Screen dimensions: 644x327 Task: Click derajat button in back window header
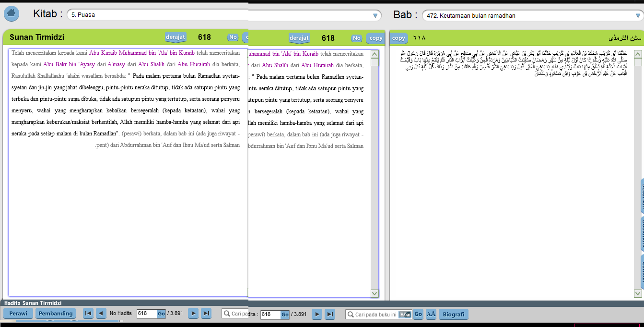pos(299,38)
